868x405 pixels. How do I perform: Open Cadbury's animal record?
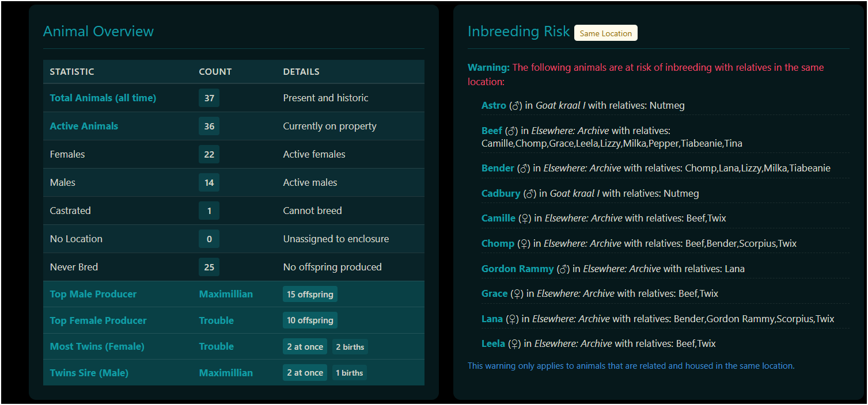(501, 194)
